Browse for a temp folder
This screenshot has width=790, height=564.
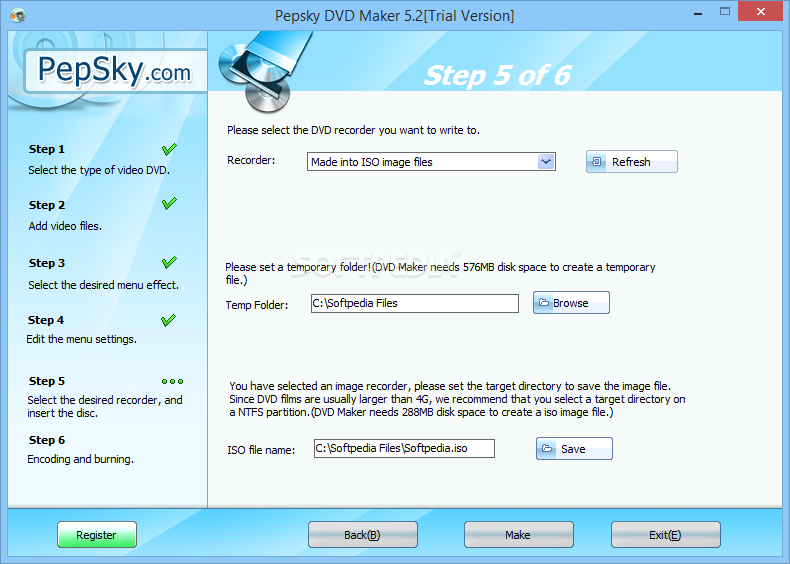point(571,303)
